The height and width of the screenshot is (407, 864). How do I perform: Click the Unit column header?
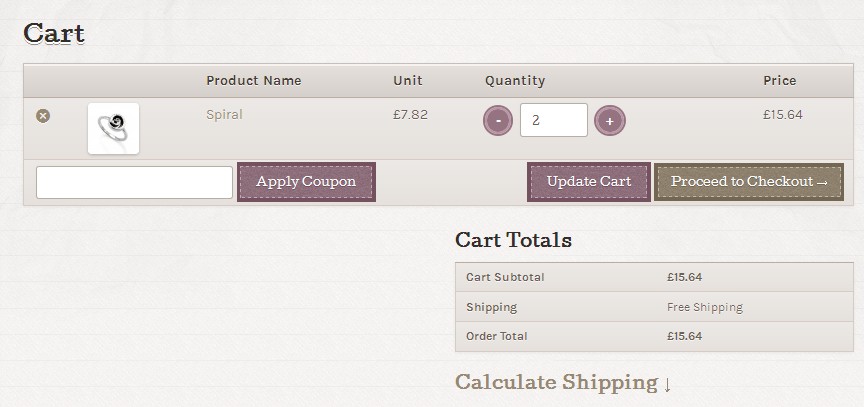coord(408,81)
